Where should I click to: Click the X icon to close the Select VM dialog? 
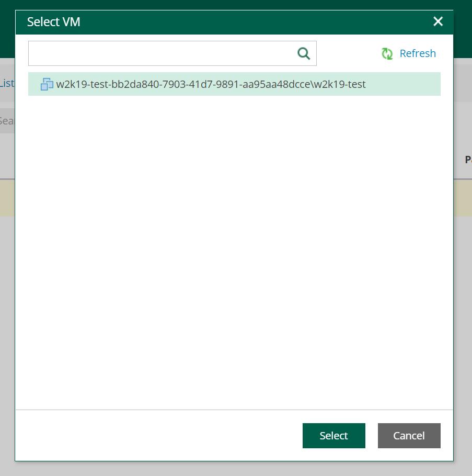pyautogui.click(x=438, y=21)
